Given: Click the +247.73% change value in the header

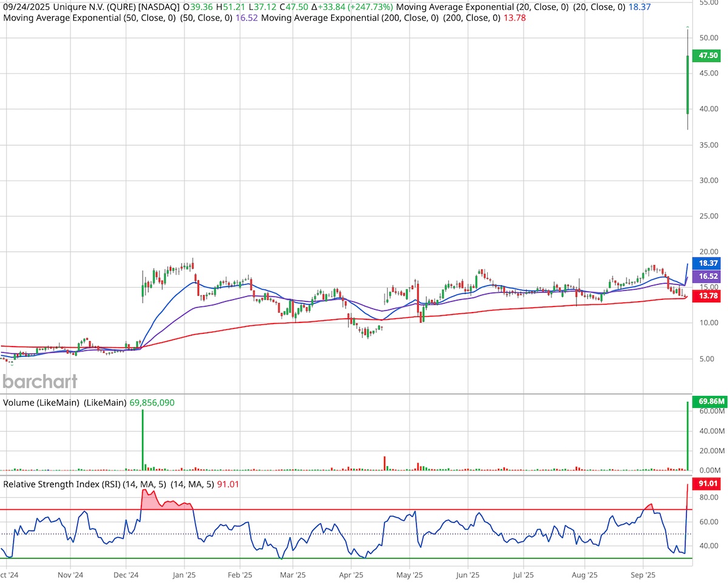Looking at the screenshot, I should tap(369, 7).
